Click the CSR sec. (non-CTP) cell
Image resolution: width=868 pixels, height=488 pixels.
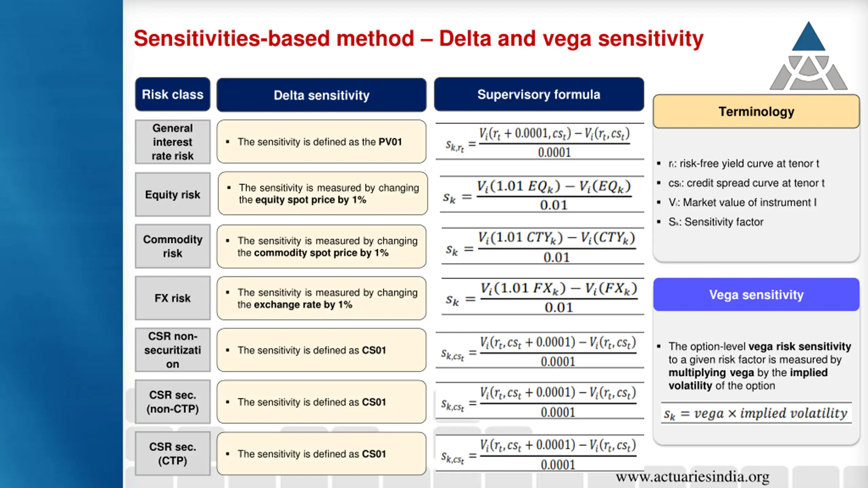click(x=173, y=402)
